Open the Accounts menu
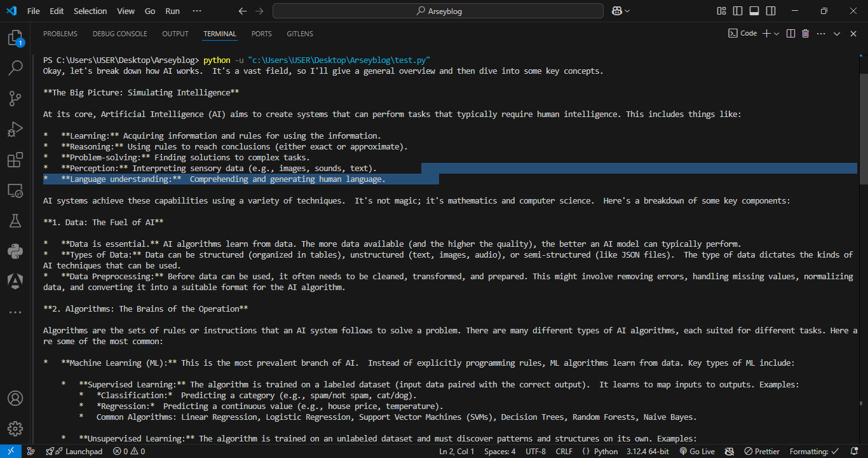Image resolution: width=868 pixels, height=458 pixels. (15, 399)
